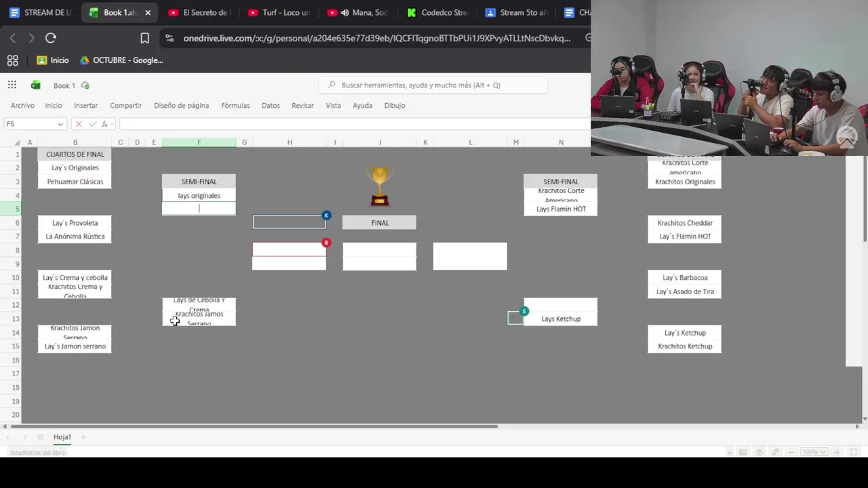868x488 pixels.
Task: Select the golden trophy image
Action: [379, 185]
